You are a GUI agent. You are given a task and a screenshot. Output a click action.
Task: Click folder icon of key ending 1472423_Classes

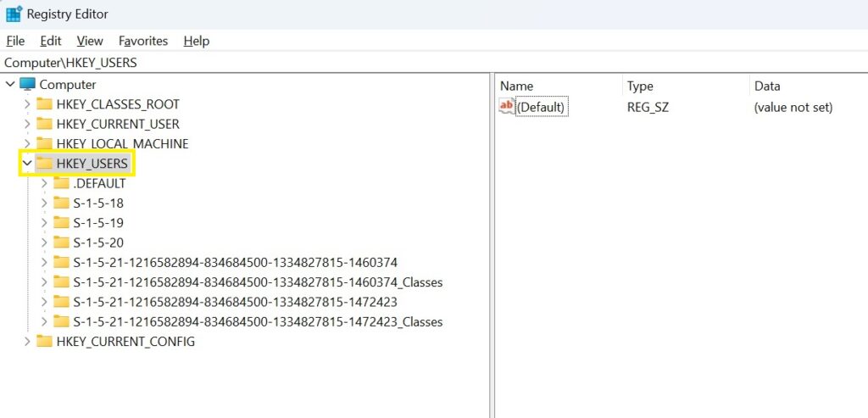pyautogui.click(x=61, y=321)
